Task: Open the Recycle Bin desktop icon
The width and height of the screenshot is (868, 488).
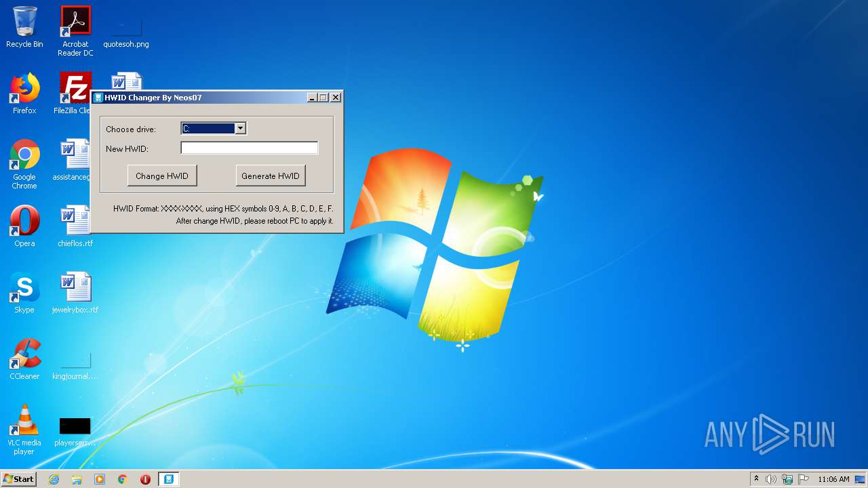Action: click(24, 27)
